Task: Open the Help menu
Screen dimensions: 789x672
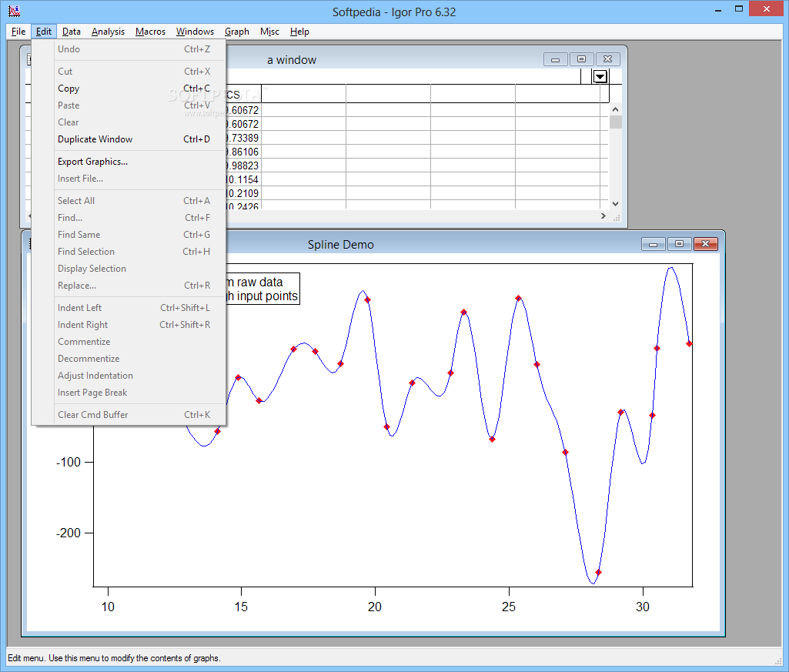Action: pyautogui.click(x=300, y=32)
